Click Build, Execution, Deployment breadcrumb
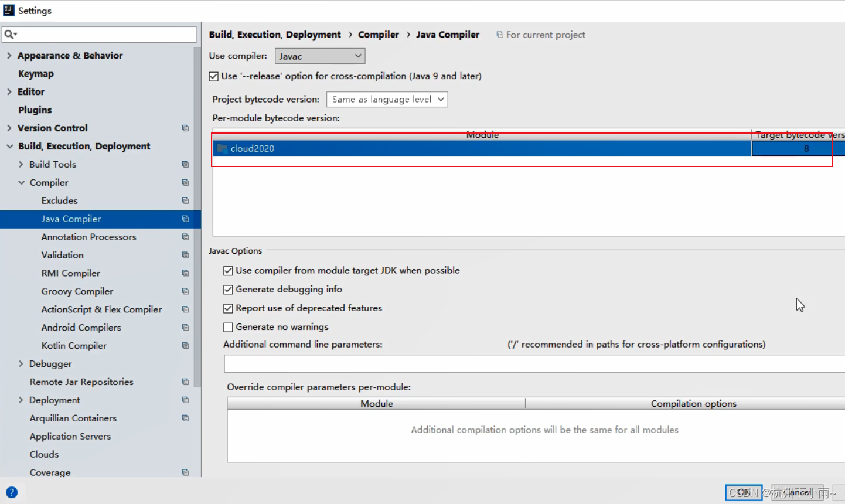 pos(275,35)
